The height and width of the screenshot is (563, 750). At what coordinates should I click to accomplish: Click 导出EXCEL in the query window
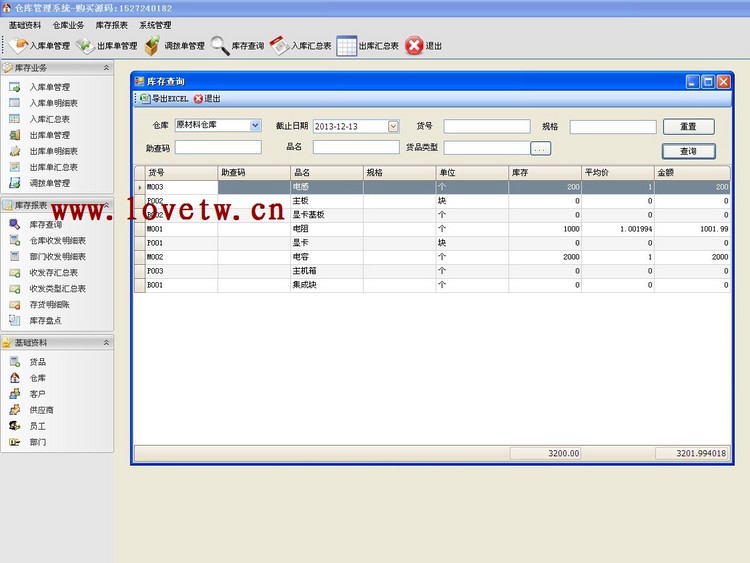164,99
